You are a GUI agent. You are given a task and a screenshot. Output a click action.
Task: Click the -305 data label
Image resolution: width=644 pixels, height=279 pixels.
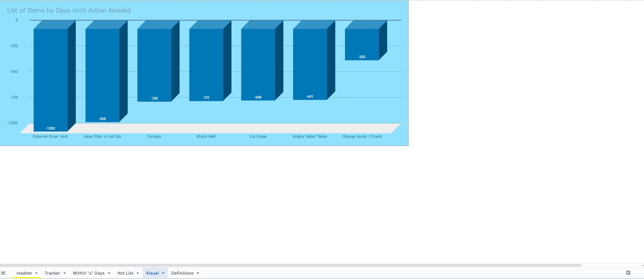tap(362, 57)
